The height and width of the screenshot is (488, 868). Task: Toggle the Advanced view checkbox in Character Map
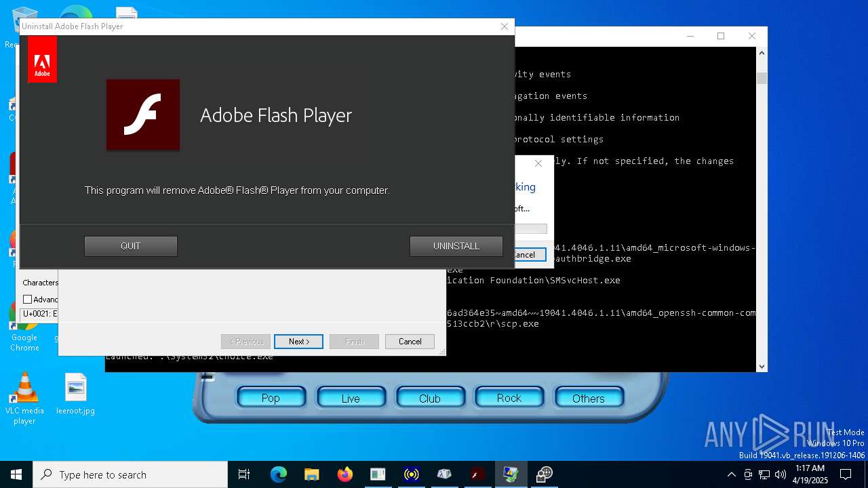click(28, 300)
